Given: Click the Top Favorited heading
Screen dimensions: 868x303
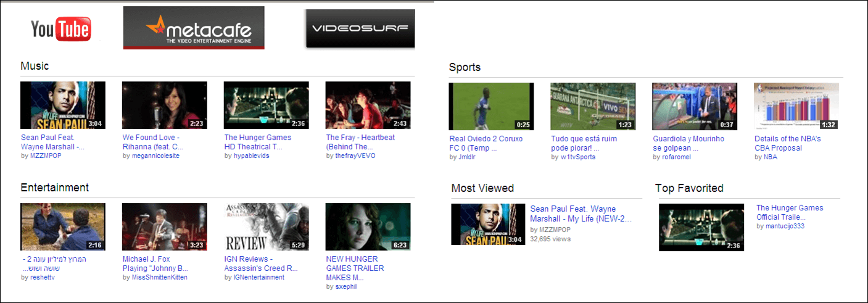Looking at the screenshot, I should coord(689,188).
